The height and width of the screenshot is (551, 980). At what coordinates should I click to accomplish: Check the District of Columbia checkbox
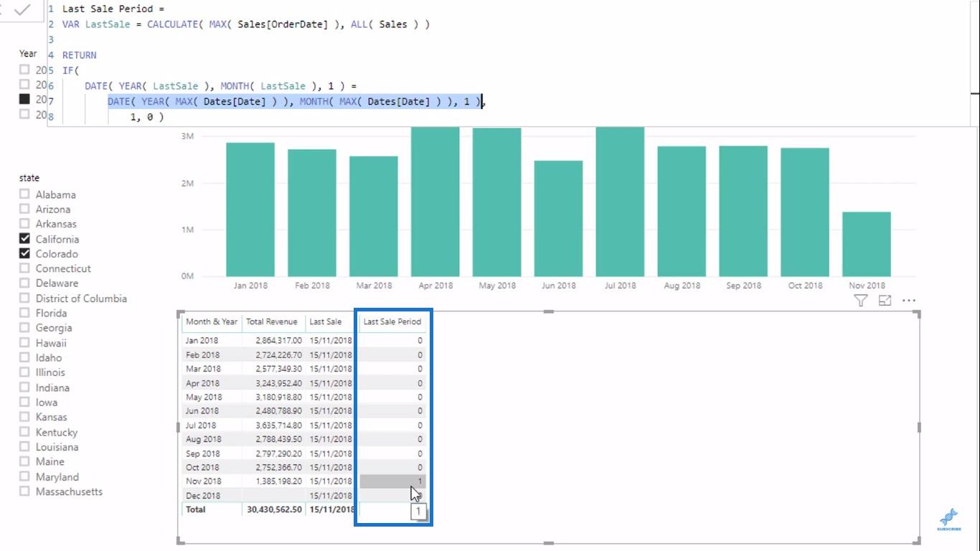coord(25,298)
